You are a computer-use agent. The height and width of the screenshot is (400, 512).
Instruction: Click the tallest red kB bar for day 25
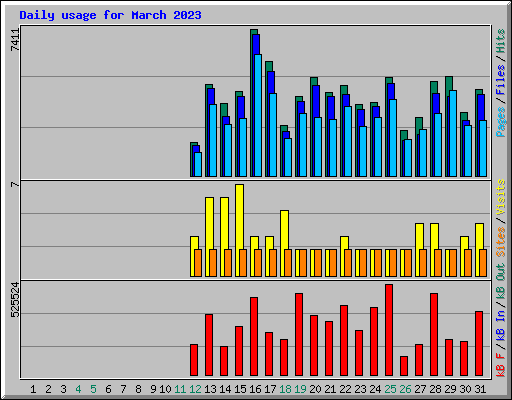coord(389,330)
